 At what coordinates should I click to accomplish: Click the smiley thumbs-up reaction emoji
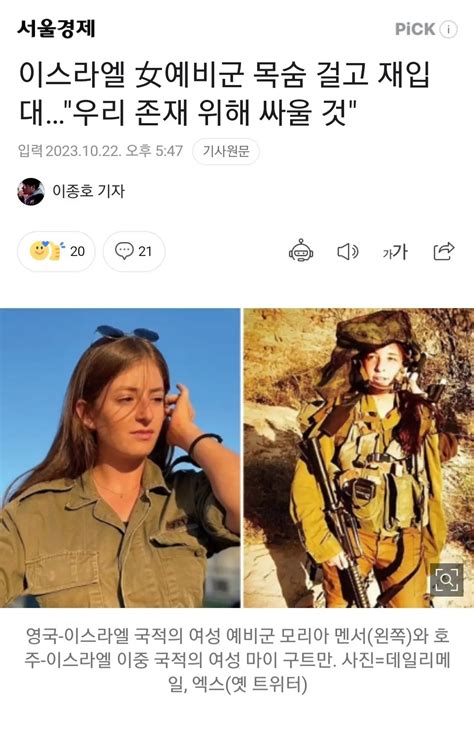coord(46,251)
